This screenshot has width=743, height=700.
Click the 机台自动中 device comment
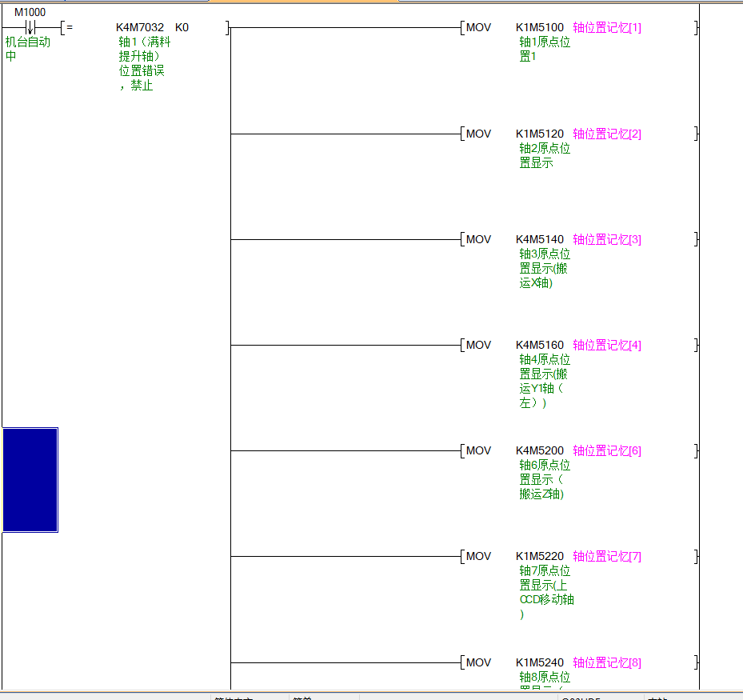point(27,49)
